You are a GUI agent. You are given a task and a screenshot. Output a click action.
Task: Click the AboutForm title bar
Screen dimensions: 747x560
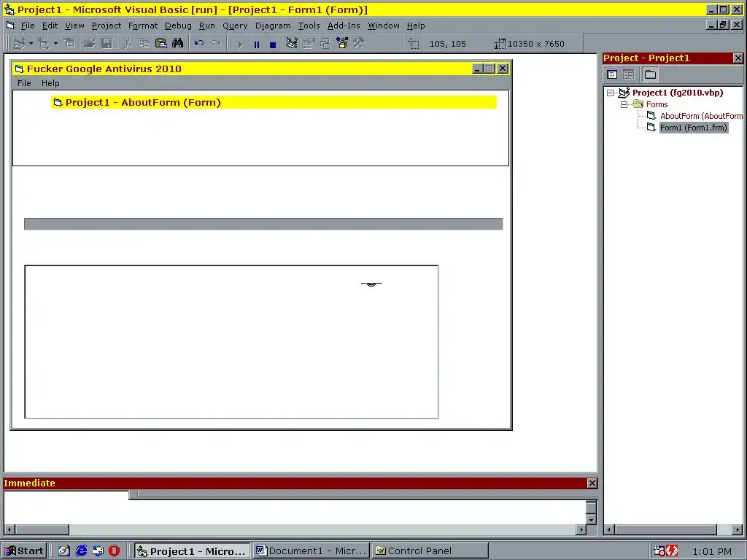[274, 102]
